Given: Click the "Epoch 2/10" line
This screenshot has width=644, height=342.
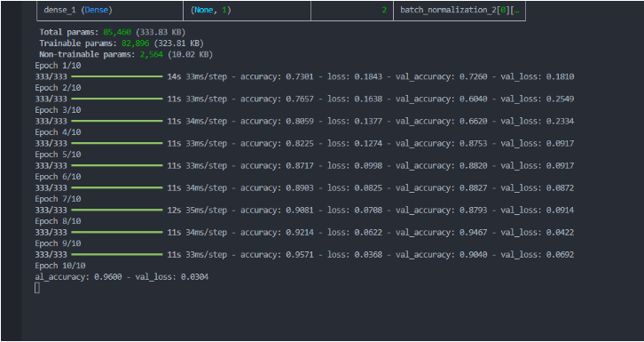Looking at the screenshot, I should point(58,88).
